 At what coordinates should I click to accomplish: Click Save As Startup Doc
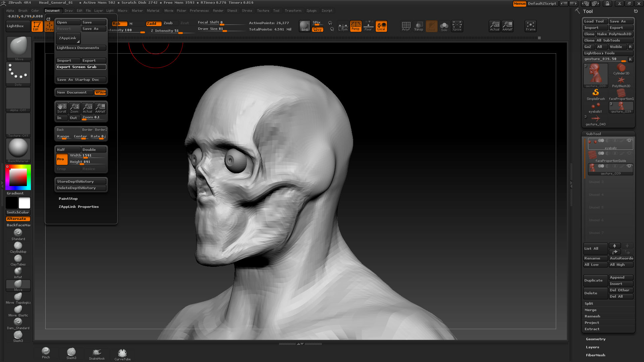(x=81, y=80)
